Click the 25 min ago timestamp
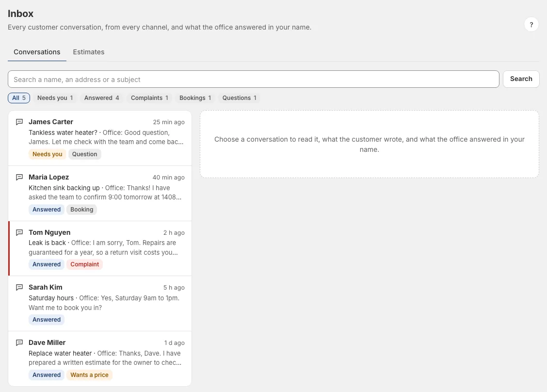This screenshot has width=547, height=392. point(169,122)
